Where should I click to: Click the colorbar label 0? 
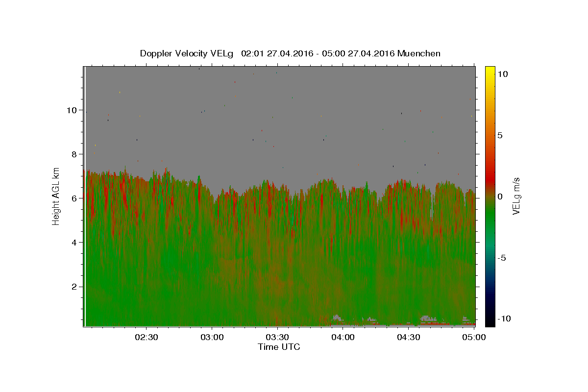click(x=500, y=196)
